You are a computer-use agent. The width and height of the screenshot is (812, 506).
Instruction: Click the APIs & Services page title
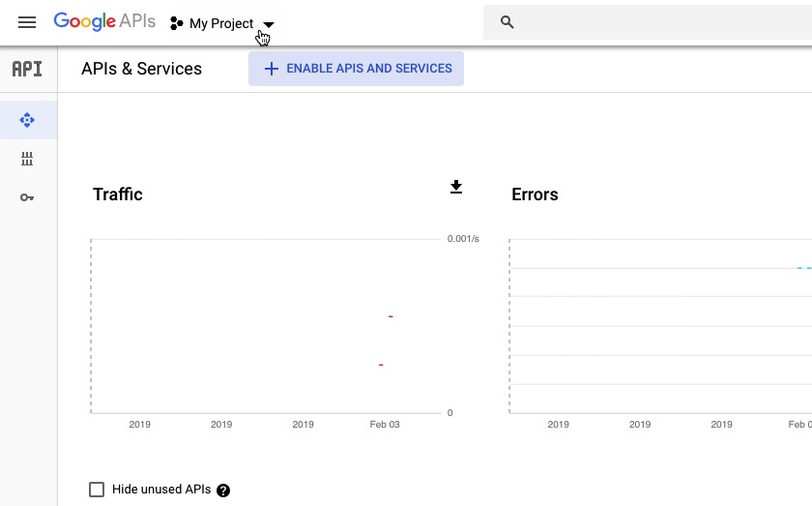pyautogui.click(x=141, y=69)
